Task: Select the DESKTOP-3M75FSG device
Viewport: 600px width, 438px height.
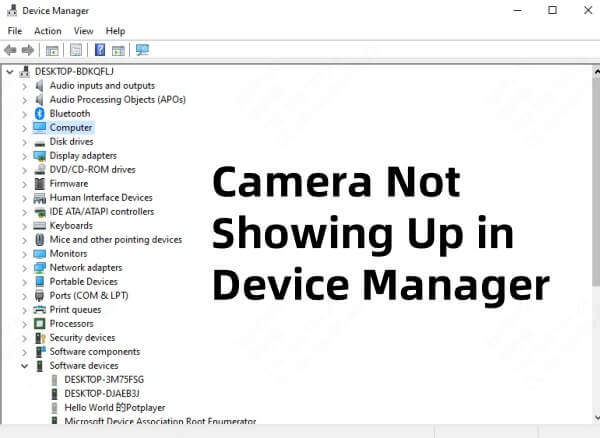Action: (x=104, y=380)
